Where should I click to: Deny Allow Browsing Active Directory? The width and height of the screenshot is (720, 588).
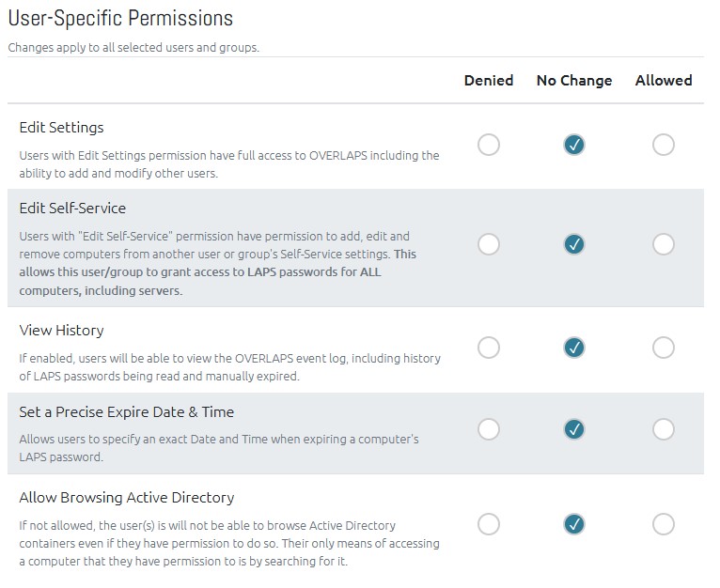click(x=489, y=524)
